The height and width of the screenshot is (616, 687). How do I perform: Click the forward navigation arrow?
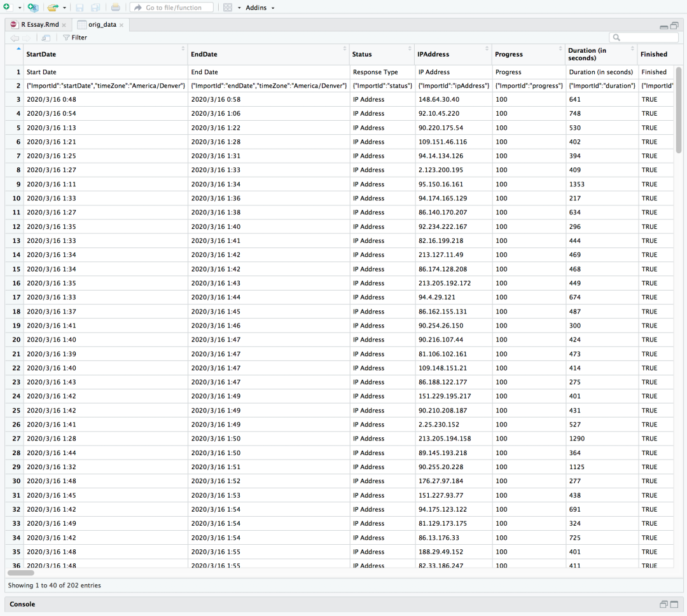(x=26, y=38)
